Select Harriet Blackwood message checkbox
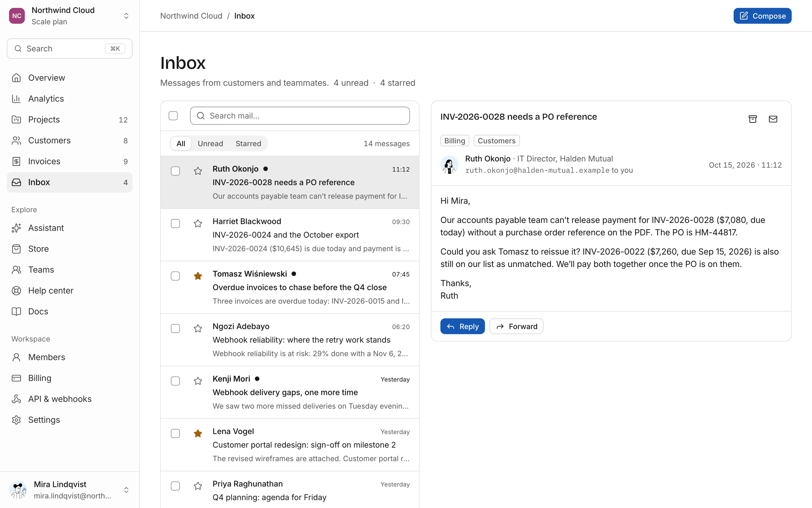 [175, 224]
